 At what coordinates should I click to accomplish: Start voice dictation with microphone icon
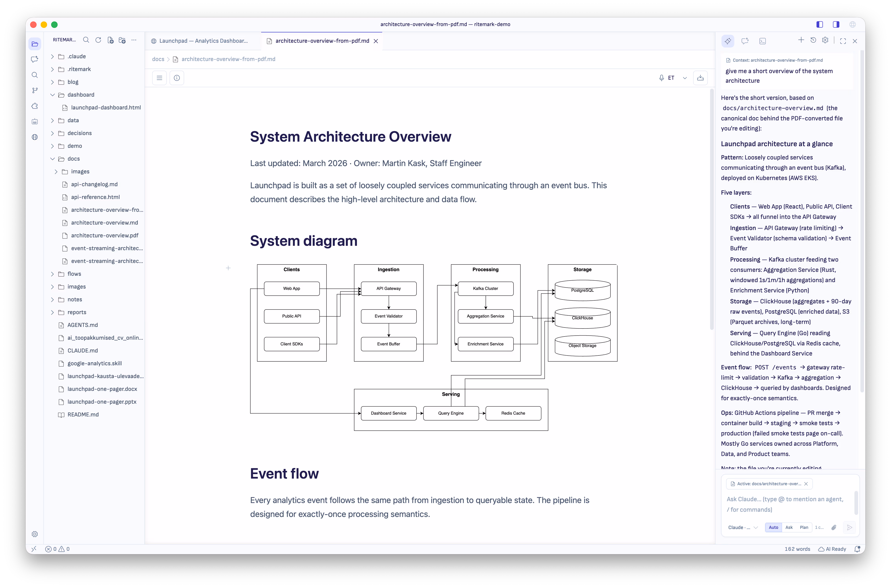point(661,78)
